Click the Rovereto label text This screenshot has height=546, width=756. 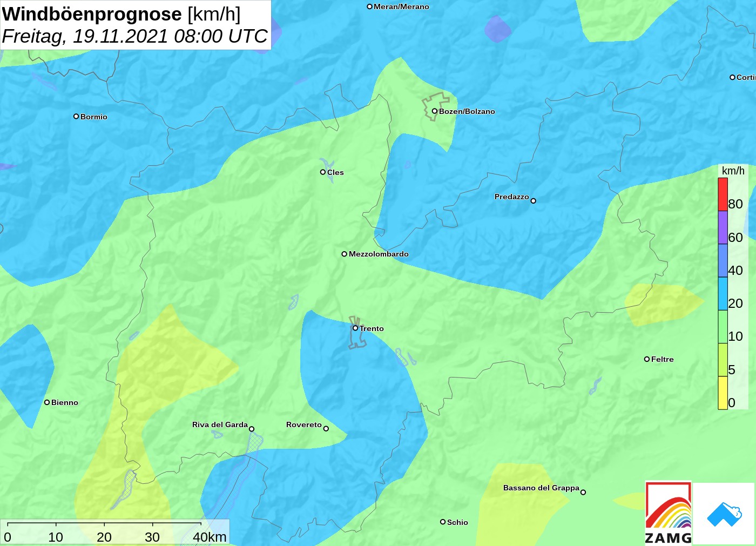tap(304, 424)
